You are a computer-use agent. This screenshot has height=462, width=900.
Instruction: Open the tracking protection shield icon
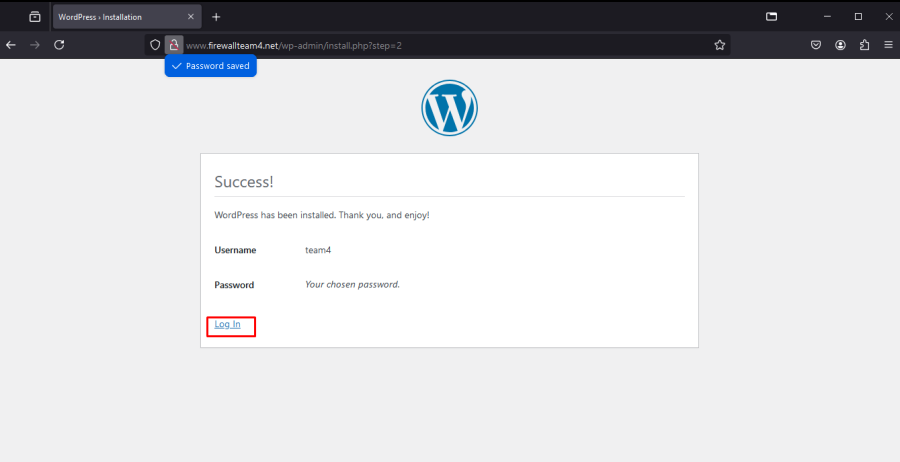(x=155, y=45)
